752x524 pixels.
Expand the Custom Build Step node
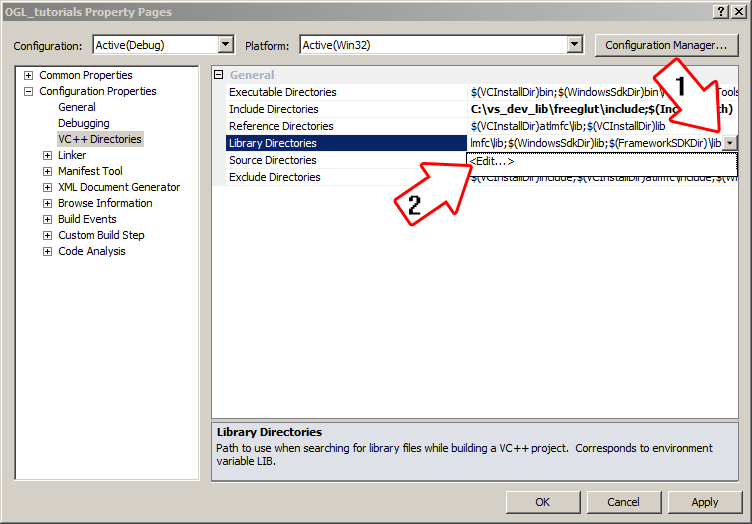[47, 235]
